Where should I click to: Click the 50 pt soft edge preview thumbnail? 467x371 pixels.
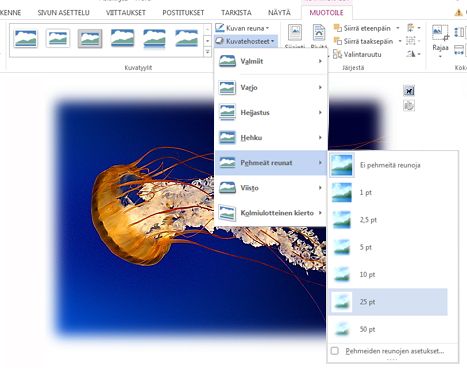[x=342, y=329]
